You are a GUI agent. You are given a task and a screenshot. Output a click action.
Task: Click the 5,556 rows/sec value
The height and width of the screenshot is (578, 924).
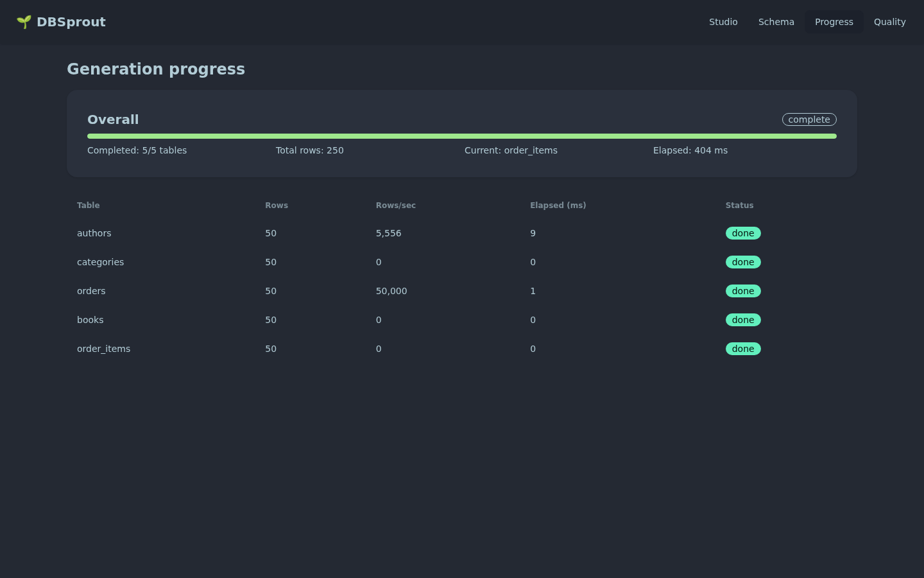click(389, 233)
